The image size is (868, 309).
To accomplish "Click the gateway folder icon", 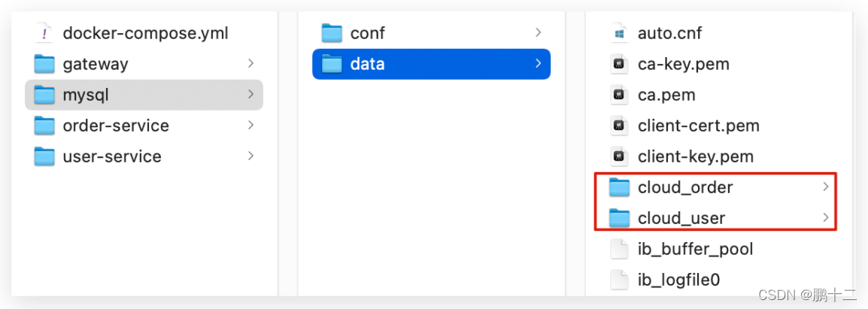I will point(45,64).
